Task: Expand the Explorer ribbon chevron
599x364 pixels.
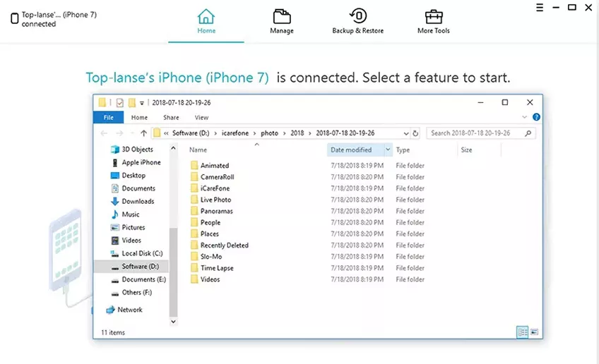Action: [x=525, y=117]
